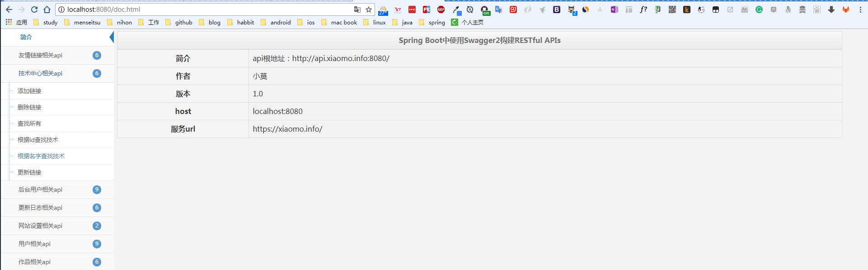Open the java bookmarks folder
868x270 pixels.
(402, 22)
